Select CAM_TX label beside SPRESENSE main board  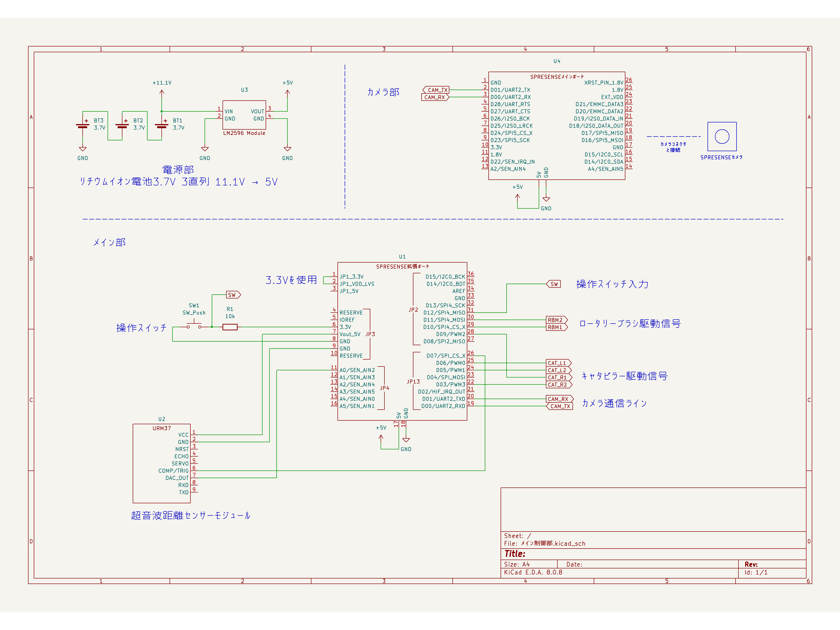pyautogui.click(x=436, y=90)
